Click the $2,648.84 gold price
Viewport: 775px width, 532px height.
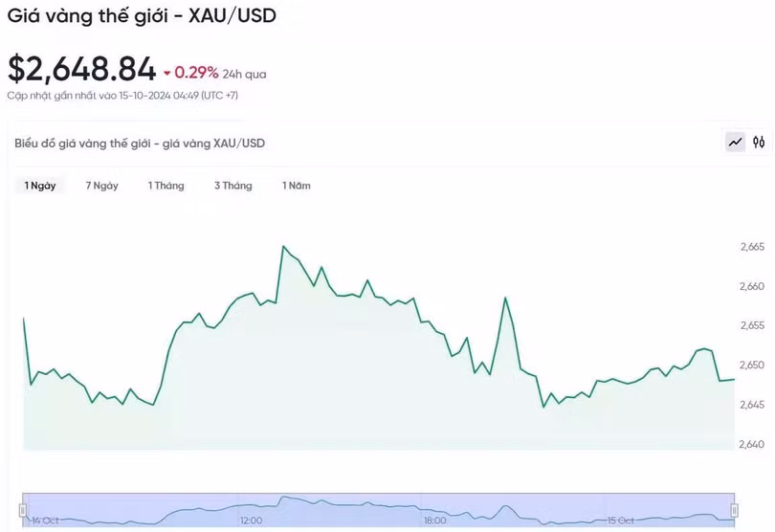click(81, 69)
